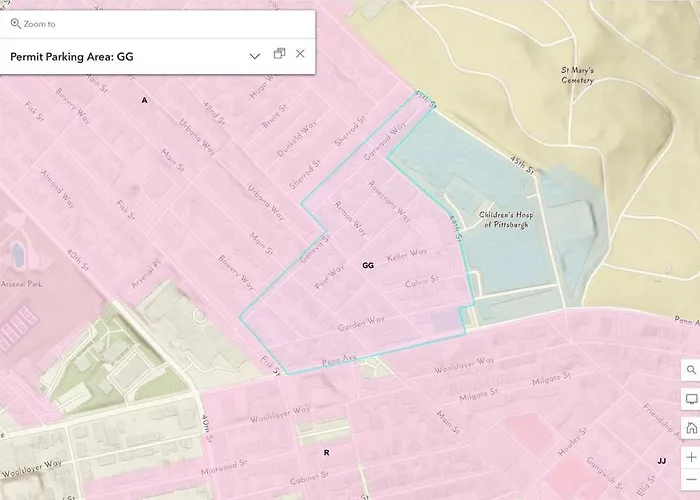Click the Children's Hosp of Pittsburgh label
The height and width of the screenshot is (500, 700).
506,220
